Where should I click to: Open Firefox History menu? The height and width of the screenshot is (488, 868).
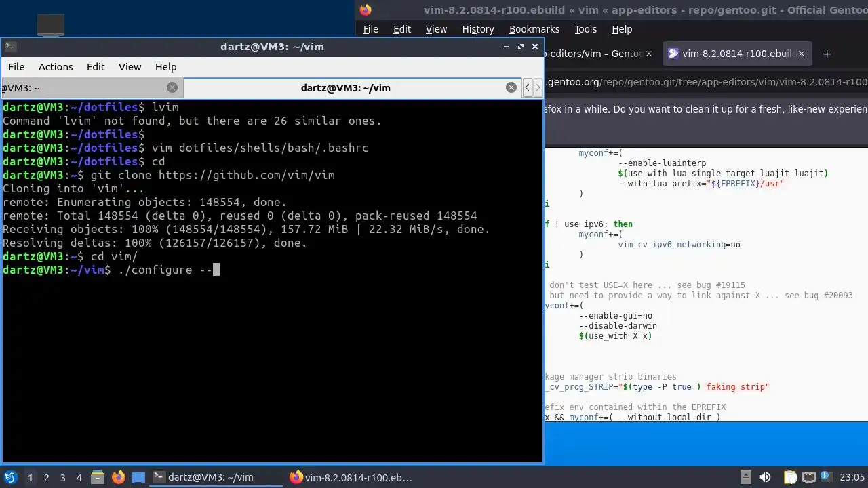(478, 29)
